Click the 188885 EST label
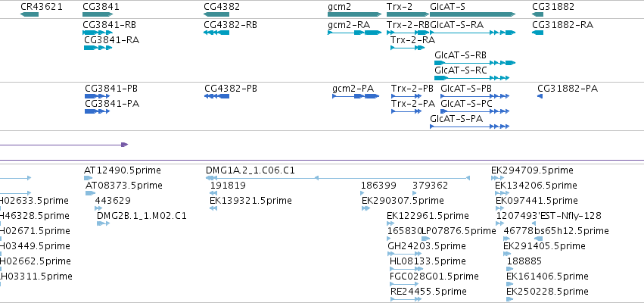This screenshot has width=644, height=303. click(x=524, y=261)
